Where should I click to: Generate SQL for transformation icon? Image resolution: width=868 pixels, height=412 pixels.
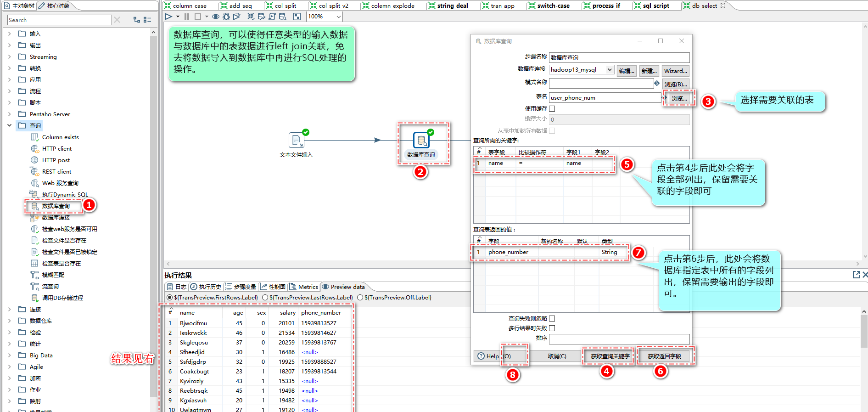[272, 17]
